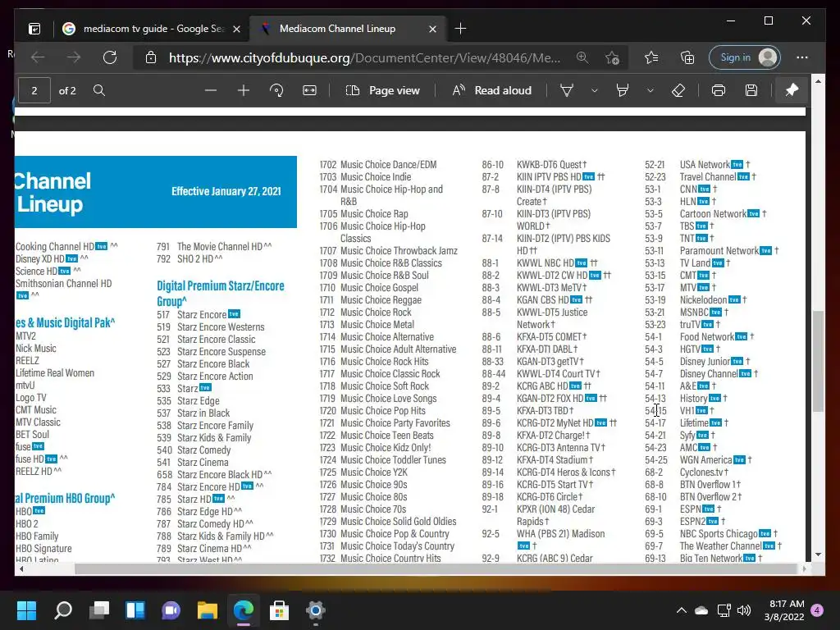This screenshot has width=840, height=630.
Task: Click 'Lifetime Real Women' entry
Action: pyautogui.click(x=55, y=373)
